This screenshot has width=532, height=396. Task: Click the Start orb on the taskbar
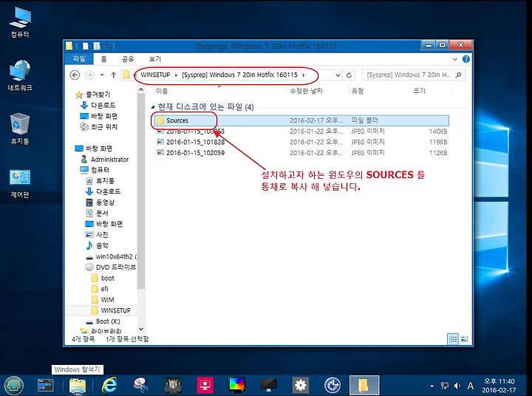coord(13,386)
